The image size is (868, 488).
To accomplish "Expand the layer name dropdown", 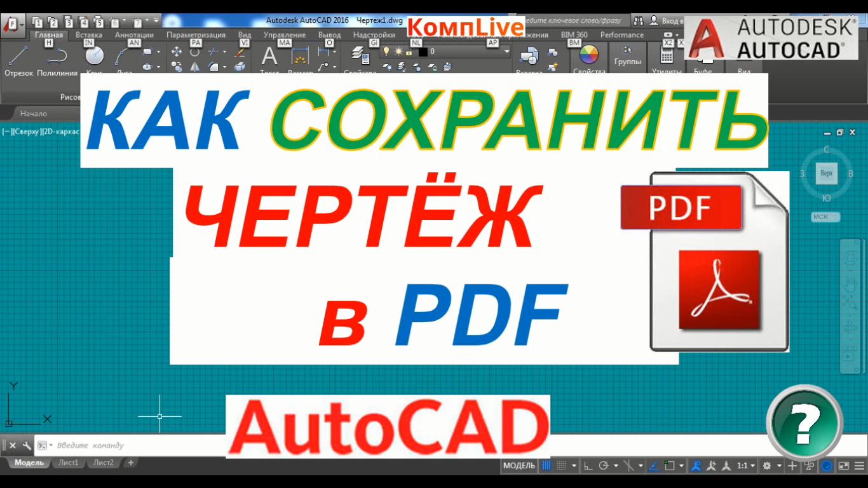I will (506, 51).
